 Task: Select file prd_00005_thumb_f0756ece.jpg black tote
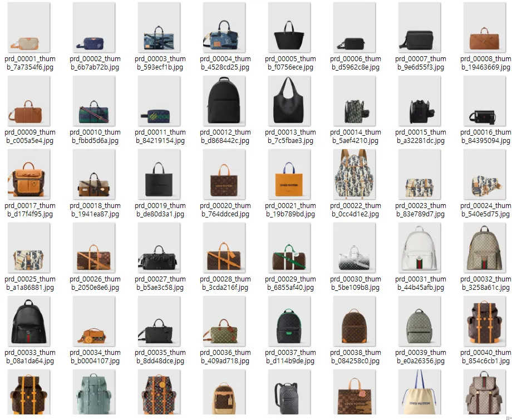[289, 27]
